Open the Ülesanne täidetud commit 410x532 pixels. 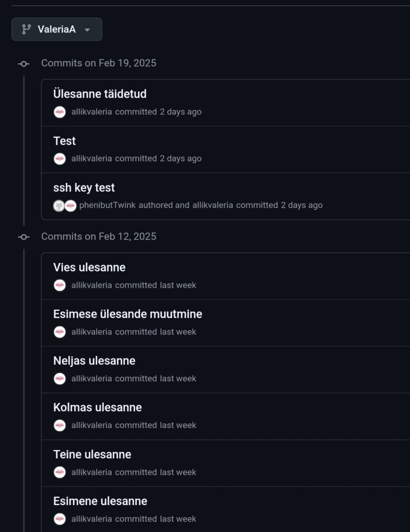coord(100,94)
